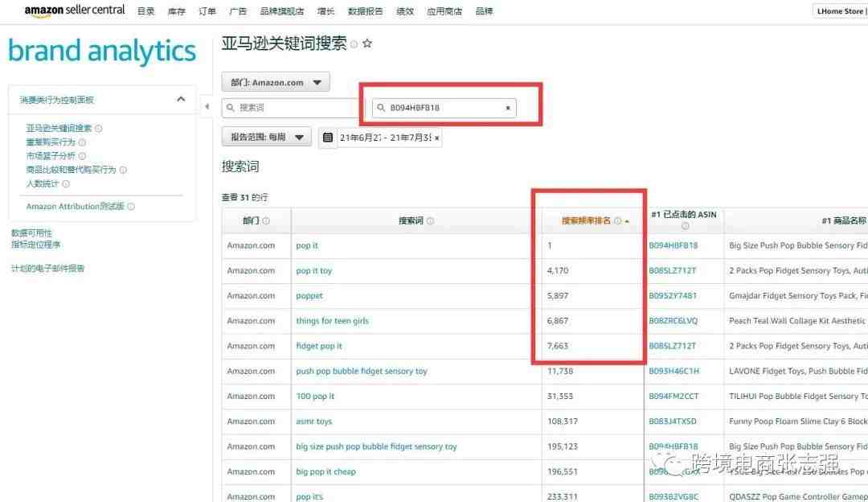The height and width of the screenshot is (502, 868).
Task: Click info icon in 部门 column header
Action: click(266, 221)
